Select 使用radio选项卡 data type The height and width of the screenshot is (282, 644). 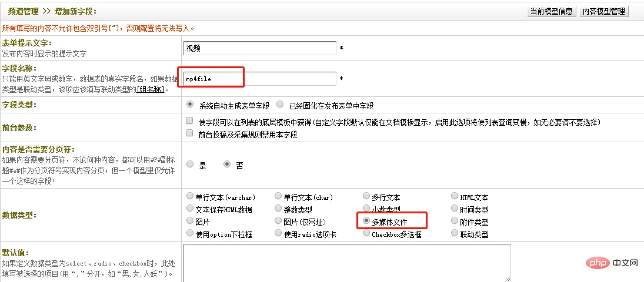coord(278,233)
